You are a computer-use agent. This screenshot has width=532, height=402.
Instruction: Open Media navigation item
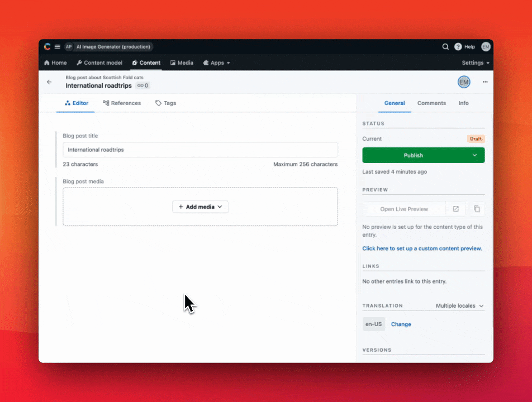point(182,63)
